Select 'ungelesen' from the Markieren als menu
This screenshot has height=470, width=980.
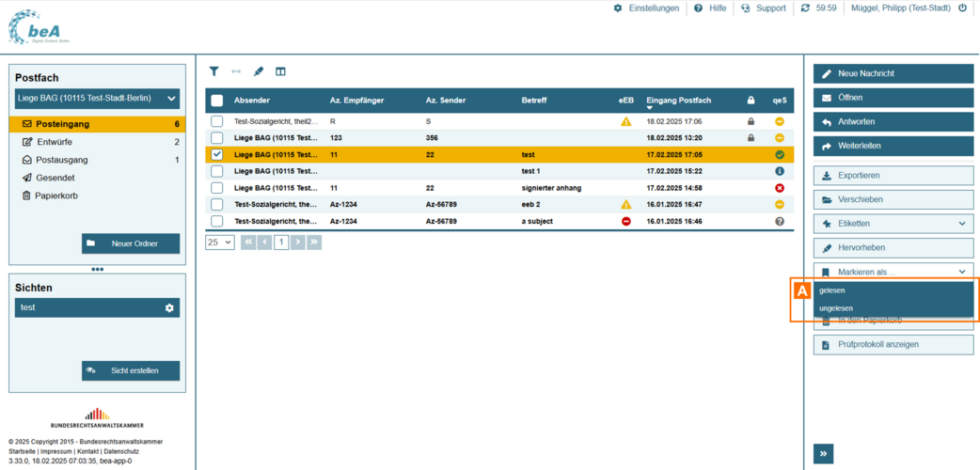point(836,308)
